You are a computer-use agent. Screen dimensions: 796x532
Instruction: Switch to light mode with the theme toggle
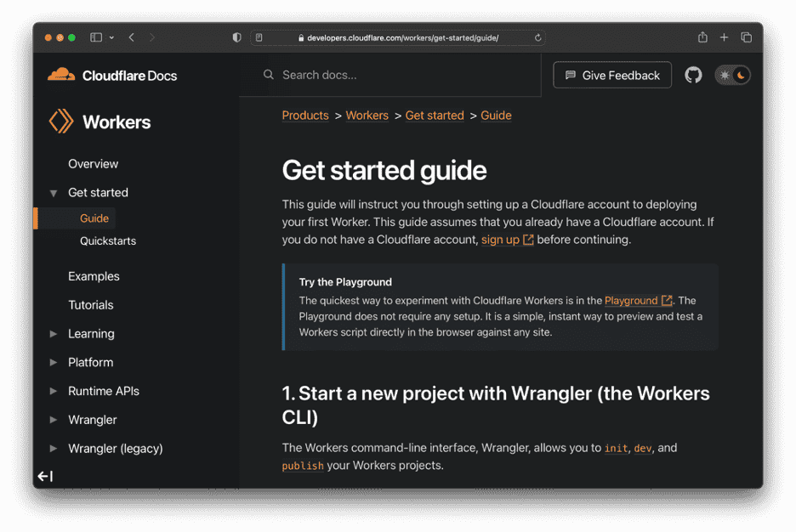(x=725, y=75)
